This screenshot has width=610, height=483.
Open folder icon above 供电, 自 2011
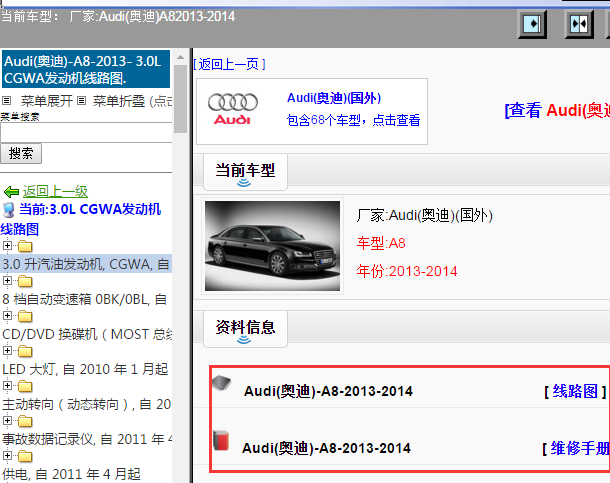coord(25,456)
